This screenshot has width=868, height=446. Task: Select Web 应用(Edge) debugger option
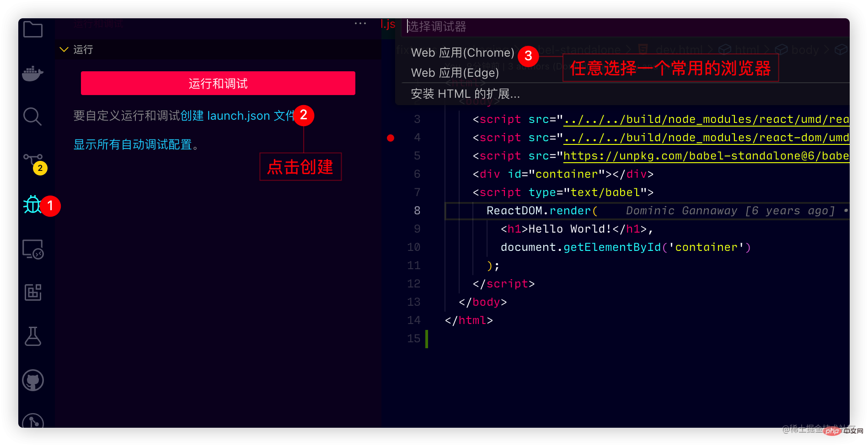tap(455, 73)
